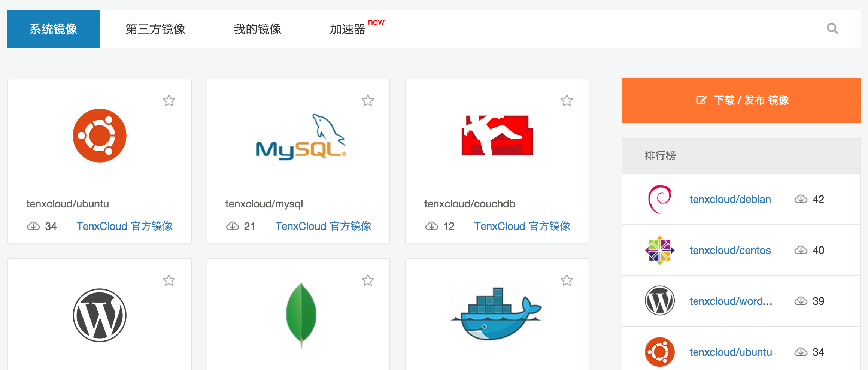Click the 下载 / 发布 镜像 button
Image resolution: width=868 pixels, height=370 pixels.
coord(741,100)
